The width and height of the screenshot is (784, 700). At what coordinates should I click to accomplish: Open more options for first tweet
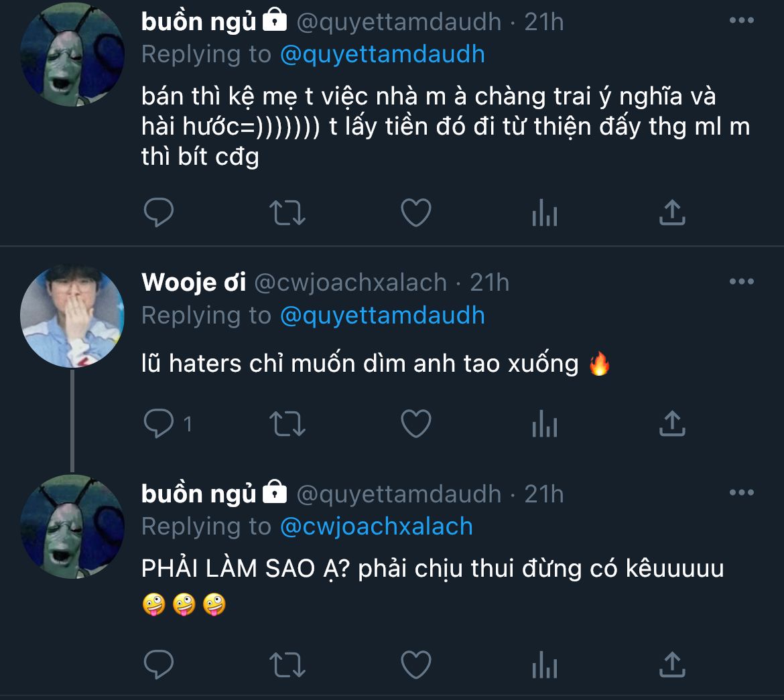click(741, 21)
